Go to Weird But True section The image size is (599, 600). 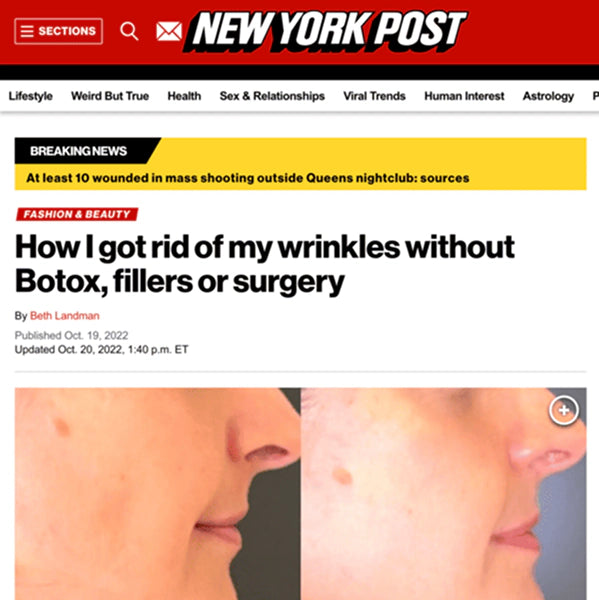pyautogui.click(x=110, y=96)
